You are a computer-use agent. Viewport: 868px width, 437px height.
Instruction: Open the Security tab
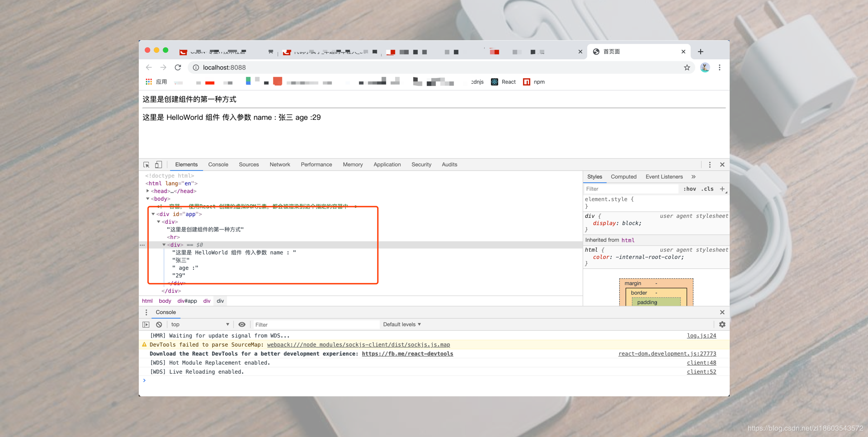pos(421,164)
